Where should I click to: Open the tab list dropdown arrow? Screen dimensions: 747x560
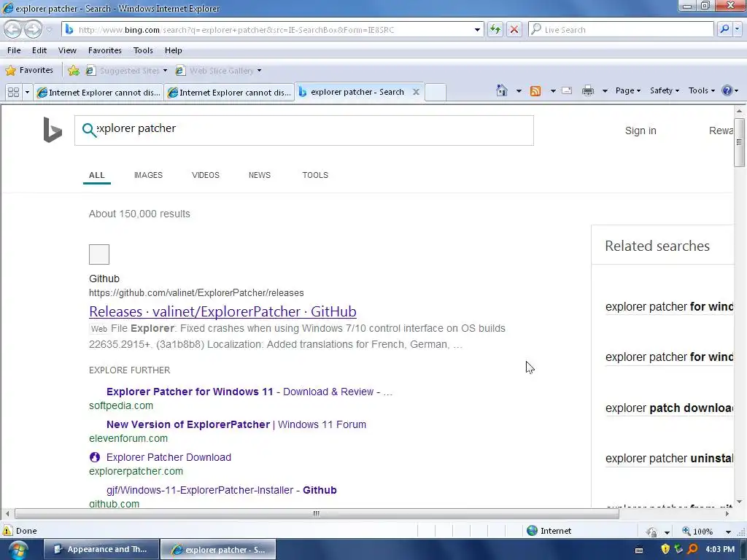pos(27,92)
